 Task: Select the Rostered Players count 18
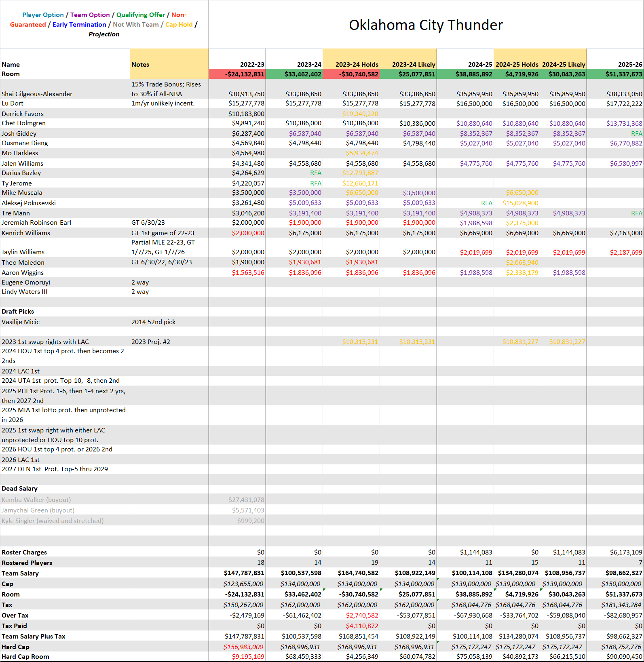pos(261,563)
